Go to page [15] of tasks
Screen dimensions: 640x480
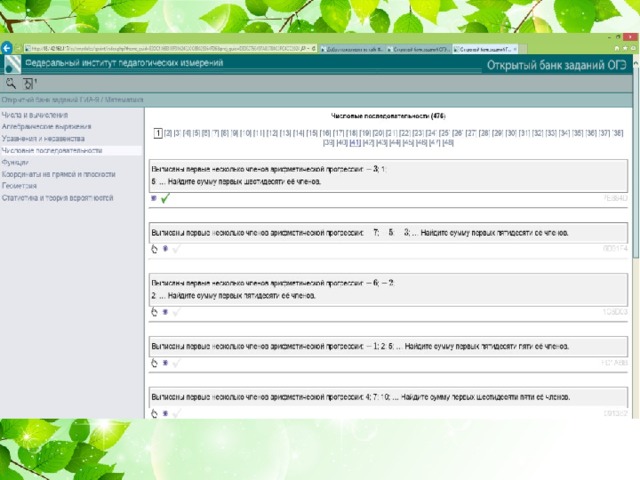312,133
